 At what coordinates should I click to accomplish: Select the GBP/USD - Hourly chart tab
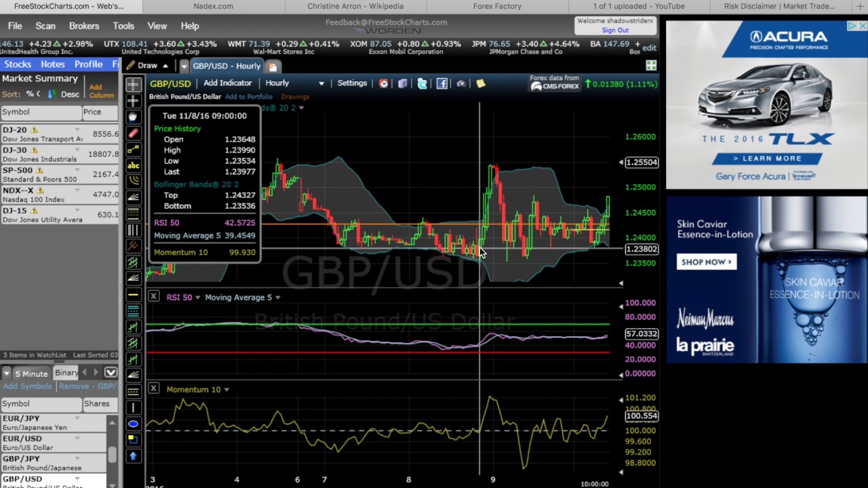[226, 66]
